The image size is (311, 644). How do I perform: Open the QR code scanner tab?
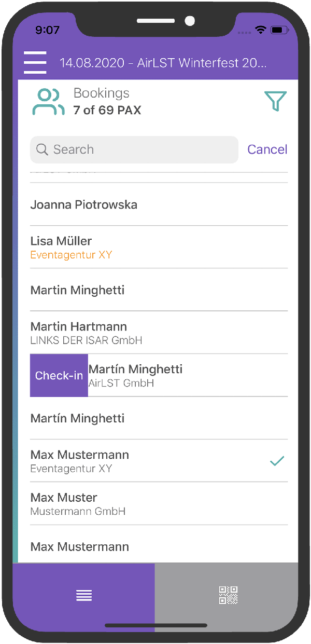click(x=228, y=595)
